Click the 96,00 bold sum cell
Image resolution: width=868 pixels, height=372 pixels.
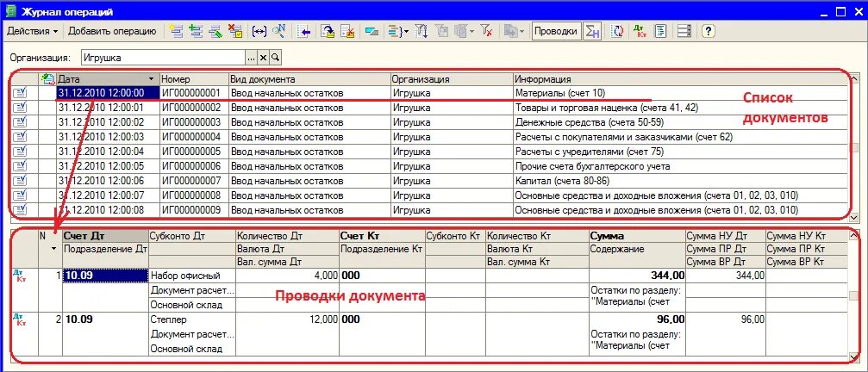tap(637, 319)
